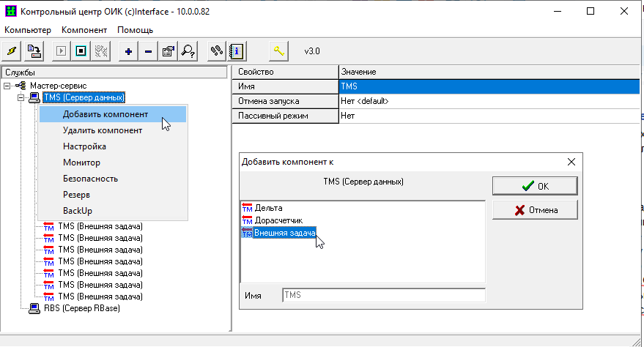The image size is (644, 347).
Task: Click the footprints trace icon
Action: tap(216, 51)
